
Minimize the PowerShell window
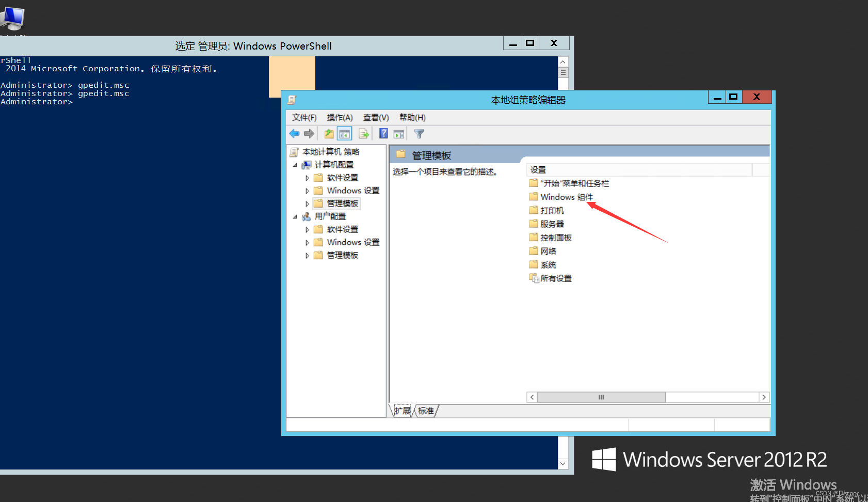512,43
